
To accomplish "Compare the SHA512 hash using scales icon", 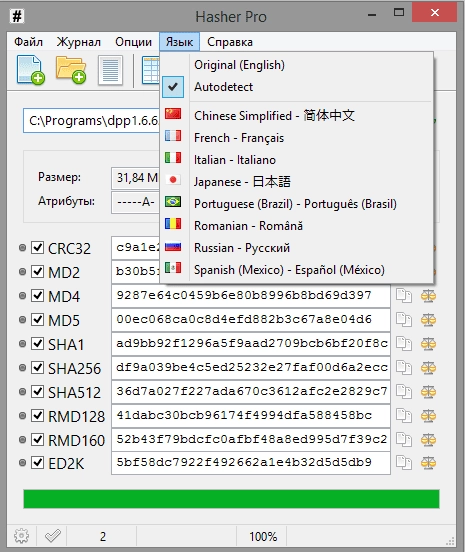I will [x=428, y=391].
